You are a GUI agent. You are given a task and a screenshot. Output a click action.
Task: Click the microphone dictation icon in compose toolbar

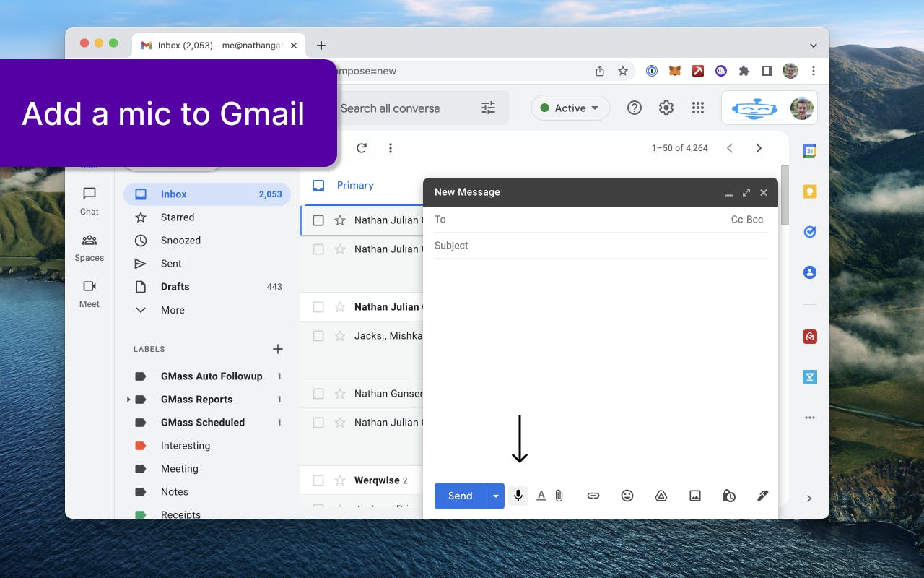tap(518, 496)
